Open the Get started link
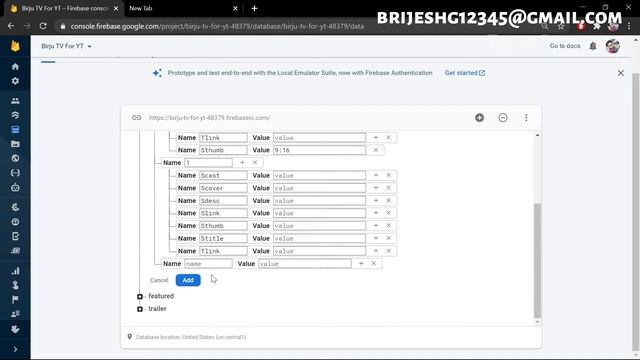Image resolution: width=640 pixels, height=360 pixels. tap(464, 73)
